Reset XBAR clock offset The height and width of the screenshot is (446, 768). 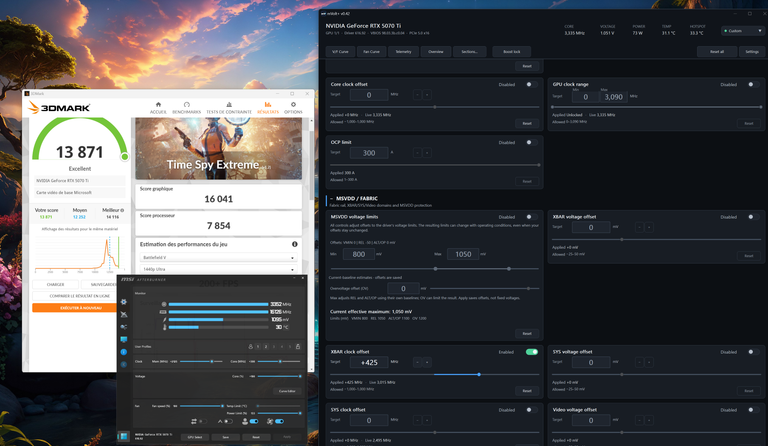(527, 391)
